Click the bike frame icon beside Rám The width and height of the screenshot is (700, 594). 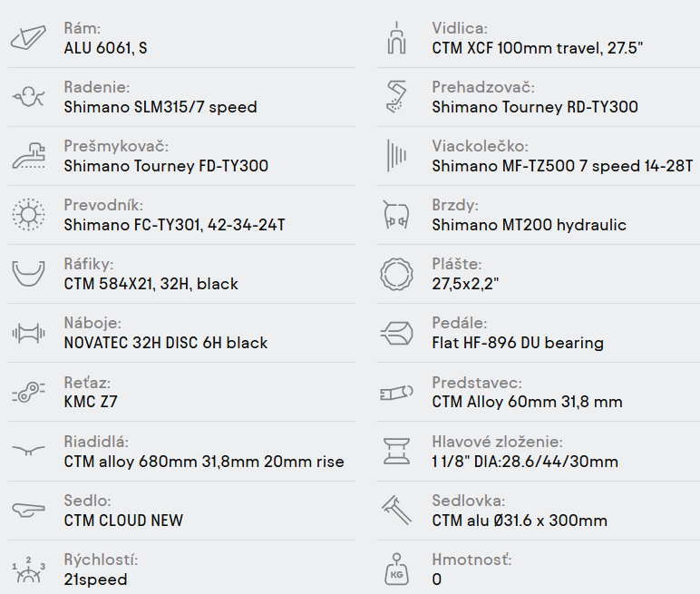click(29, 38)
